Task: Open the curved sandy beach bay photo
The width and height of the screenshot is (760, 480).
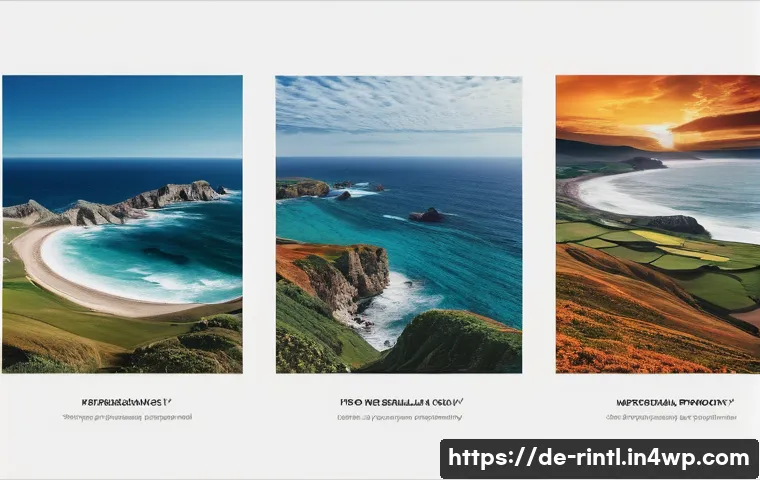Action: tap(122, 224)
